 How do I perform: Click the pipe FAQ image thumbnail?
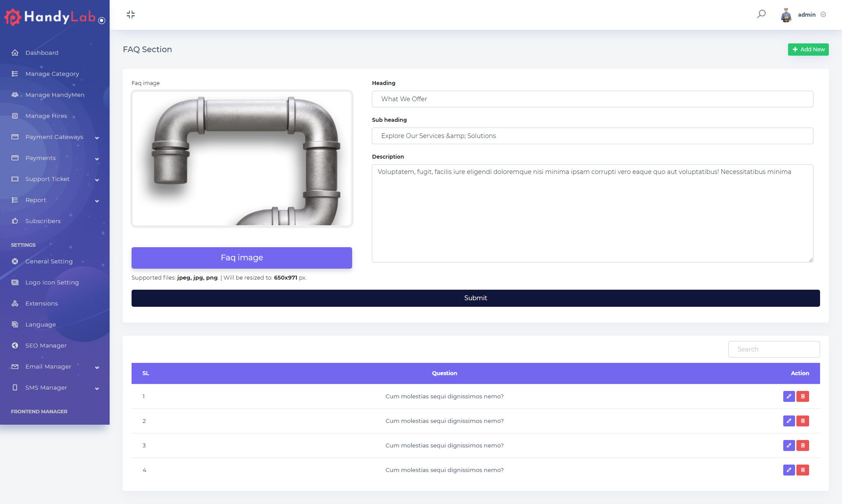tap(242, 158)
